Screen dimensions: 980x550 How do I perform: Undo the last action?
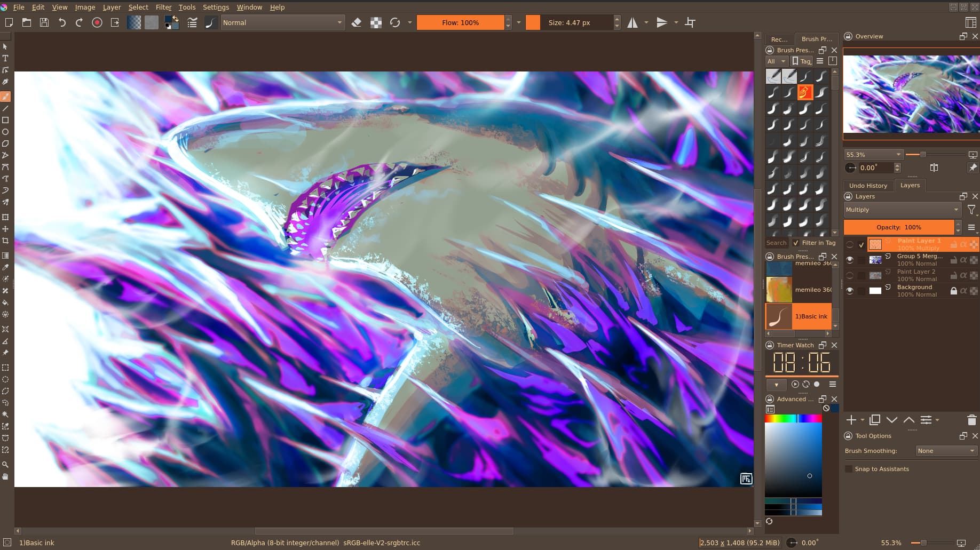coord(62,22)
